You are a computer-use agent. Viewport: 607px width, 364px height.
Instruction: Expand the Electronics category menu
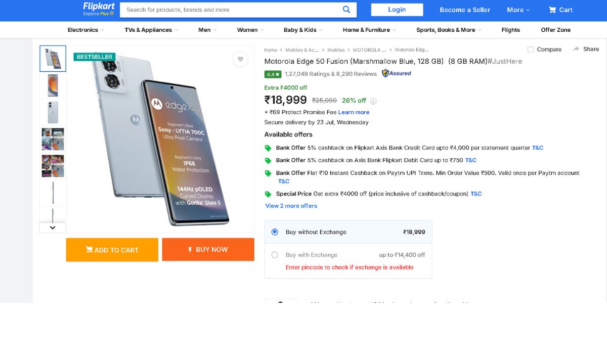pos(85,30)
